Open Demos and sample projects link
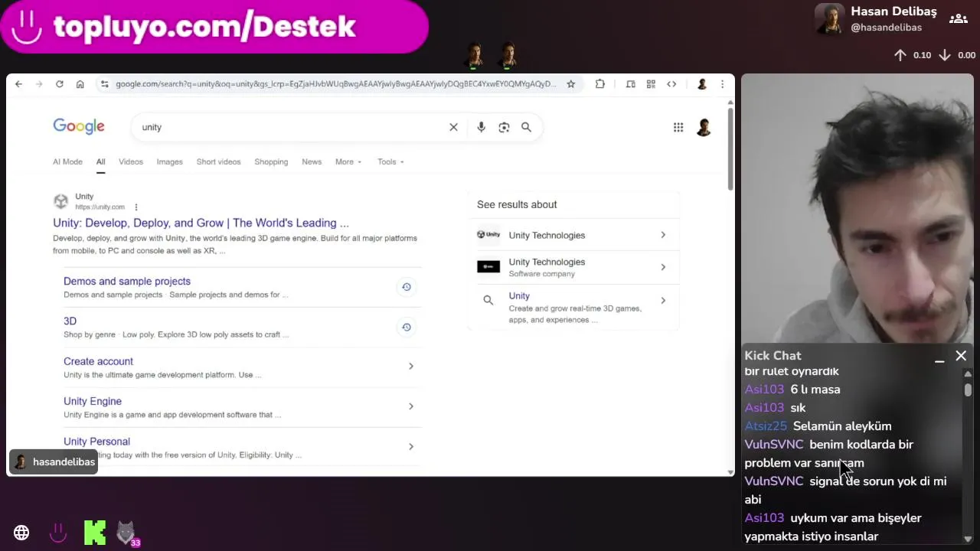This screenshot has height=551, width=980. pos(127,282)
